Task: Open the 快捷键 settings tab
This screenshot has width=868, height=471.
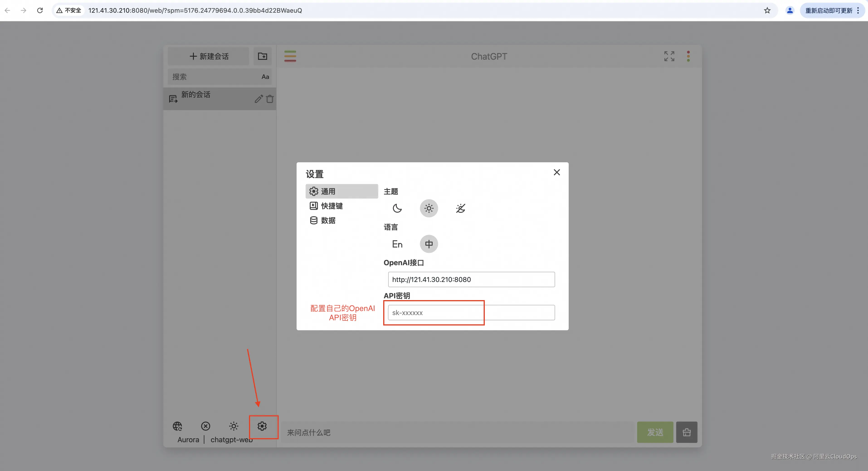Action: 332,206
